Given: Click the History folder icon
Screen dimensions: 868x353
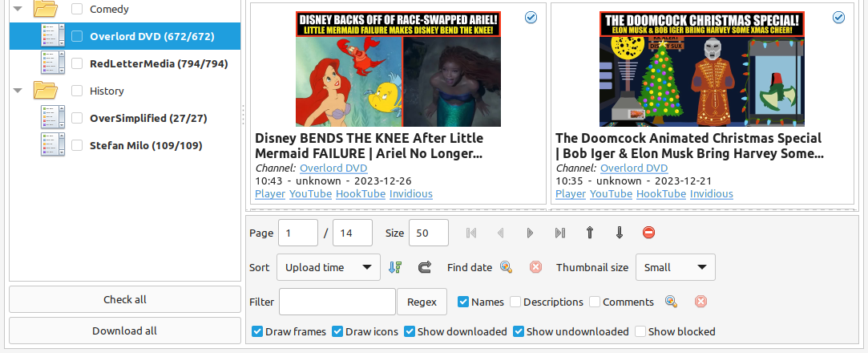Looking at the screenshot, I should 46,91.
